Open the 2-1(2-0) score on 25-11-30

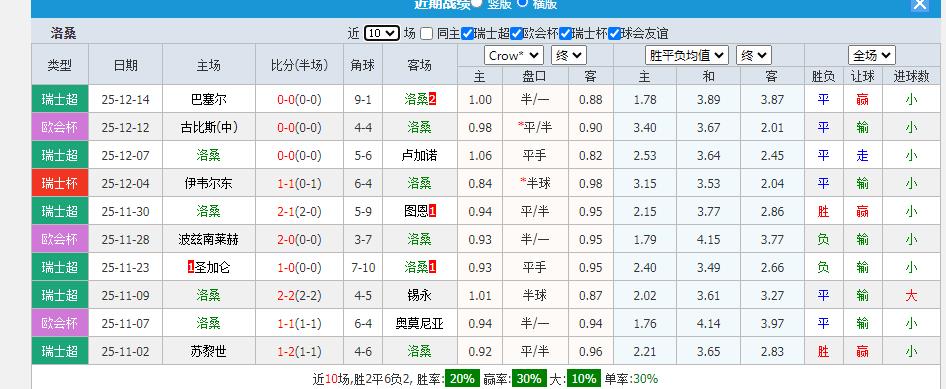(x=300, y=212)
